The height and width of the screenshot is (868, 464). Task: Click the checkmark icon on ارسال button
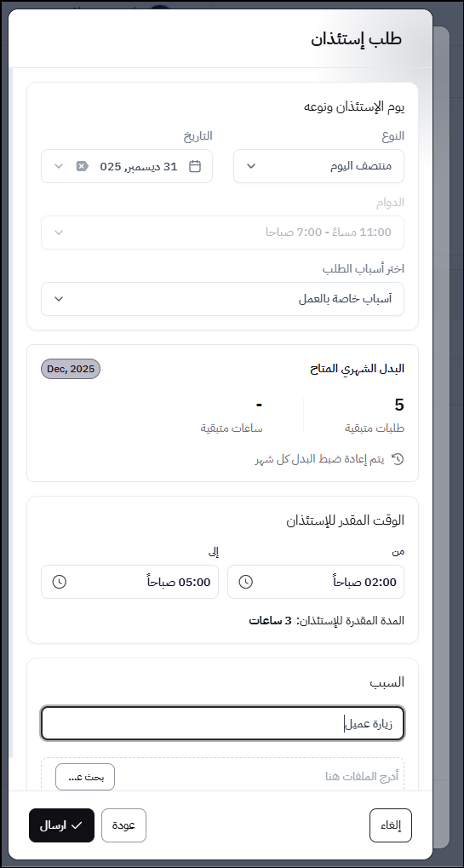(77, 825)
